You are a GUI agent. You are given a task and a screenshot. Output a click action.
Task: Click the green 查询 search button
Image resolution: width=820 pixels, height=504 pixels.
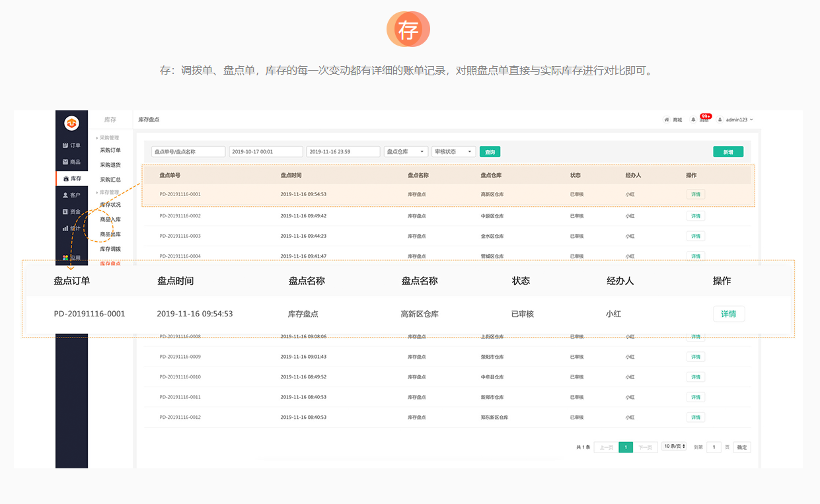click(x=490, y=152)
